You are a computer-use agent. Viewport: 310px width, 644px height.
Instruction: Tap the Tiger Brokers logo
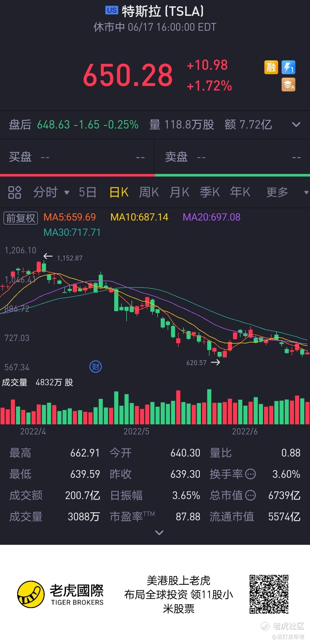tap(61, 594)
